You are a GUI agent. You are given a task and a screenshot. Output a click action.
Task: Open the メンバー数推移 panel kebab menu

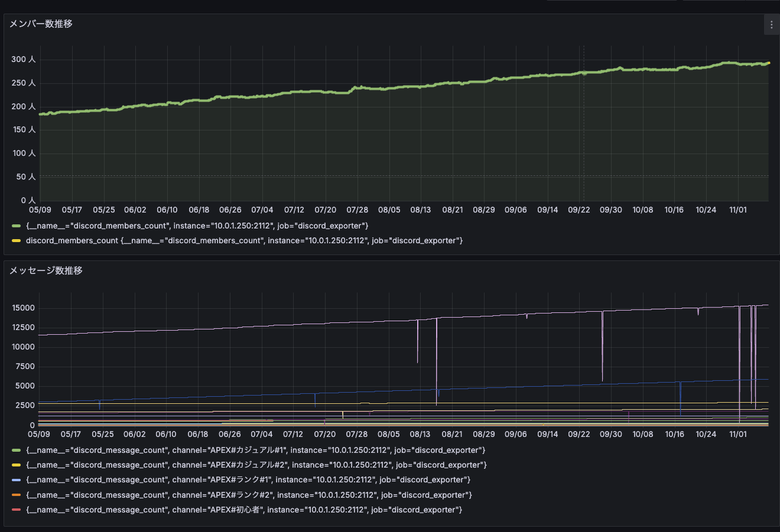(771, 24)
